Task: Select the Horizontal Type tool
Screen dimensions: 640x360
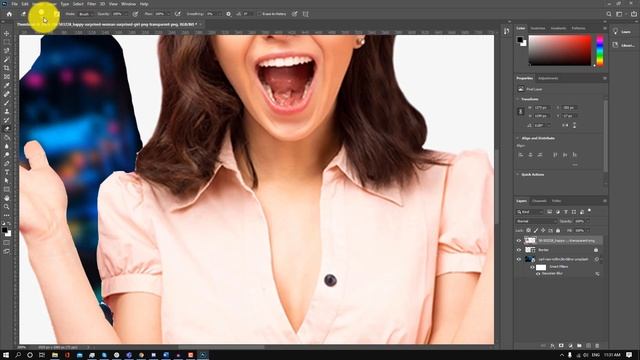Action: pyautogui.click(x=7, y=172)
